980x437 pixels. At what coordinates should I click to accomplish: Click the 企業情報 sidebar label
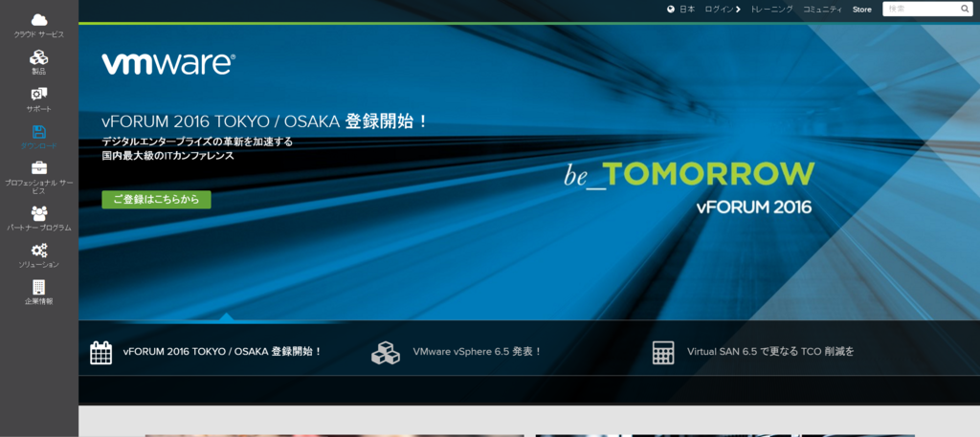pos(38,301)
